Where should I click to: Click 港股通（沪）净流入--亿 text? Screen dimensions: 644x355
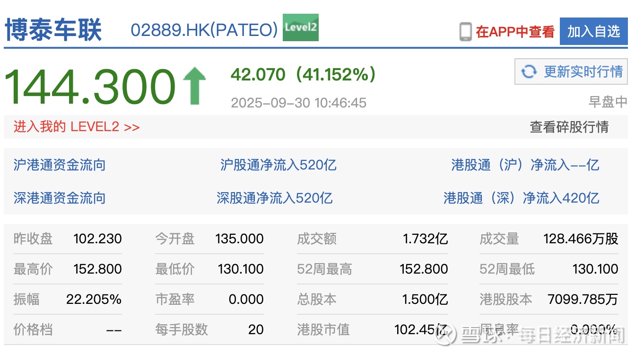coord(525,165)
